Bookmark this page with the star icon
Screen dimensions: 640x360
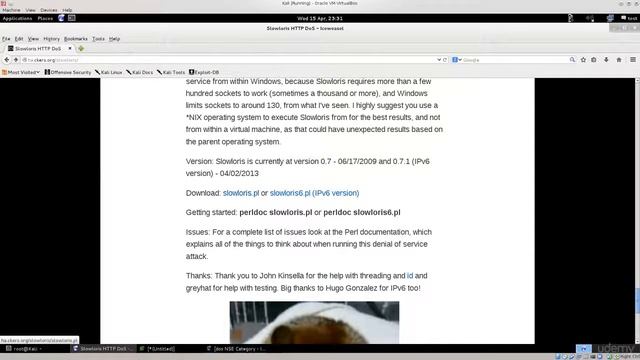pyautogui.click(x=583, y=60)
